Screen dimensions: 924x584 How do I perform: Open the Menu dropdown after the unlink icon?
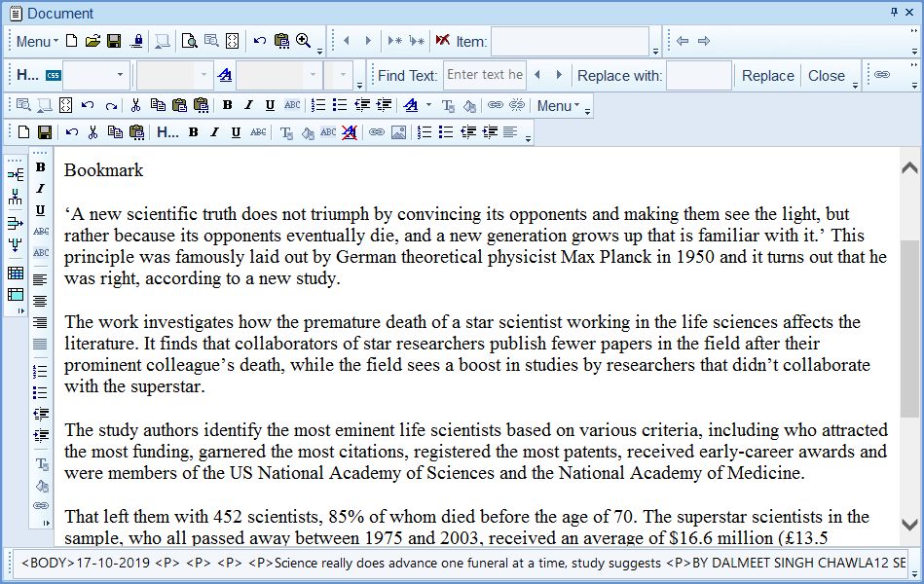pos(558,105)
